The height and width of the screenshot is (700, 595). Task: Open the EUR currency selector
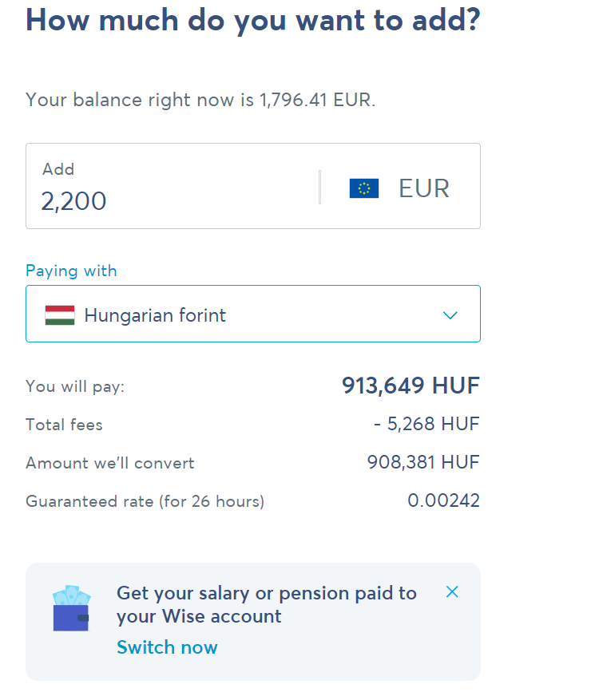400,188
